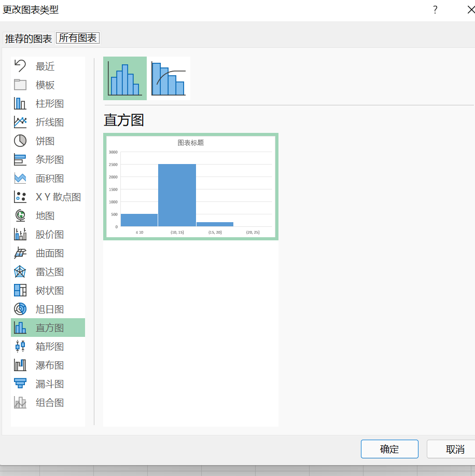Click the 折线图 label text
This screenshot has width=475, height=476.
pos(50,122)
